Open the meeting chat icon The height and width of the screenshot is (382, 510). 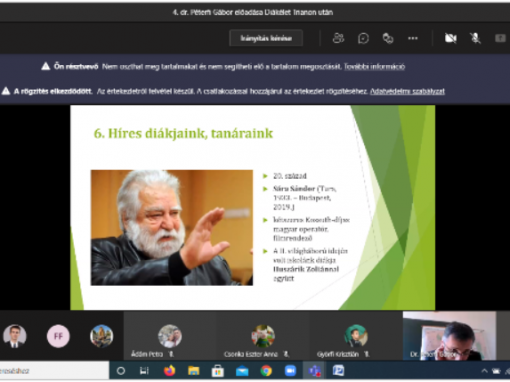tap(363, 38)
